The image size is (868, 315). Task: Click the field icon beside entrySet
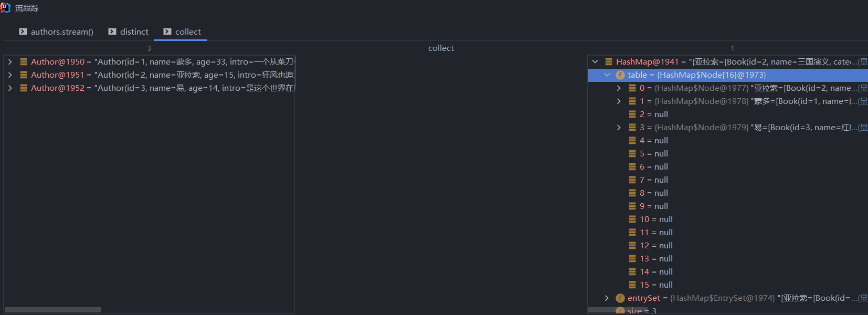coord(620,298)
